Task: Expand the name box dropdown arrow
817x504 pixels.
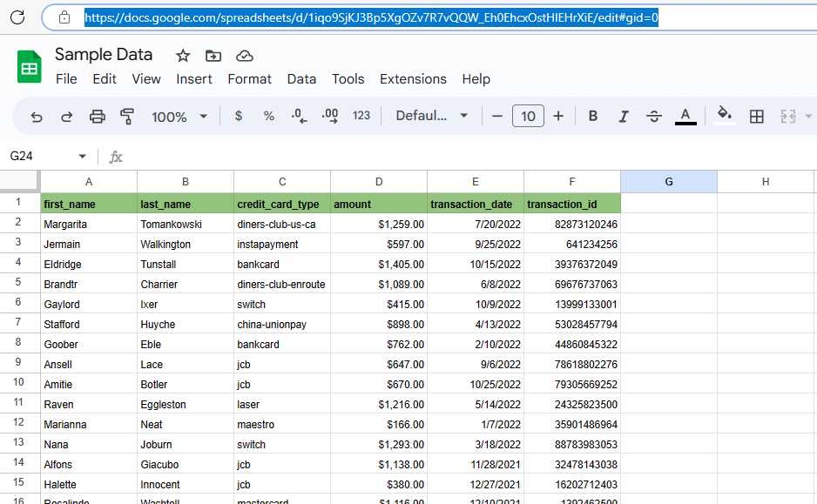Action: tap(82, 156)
